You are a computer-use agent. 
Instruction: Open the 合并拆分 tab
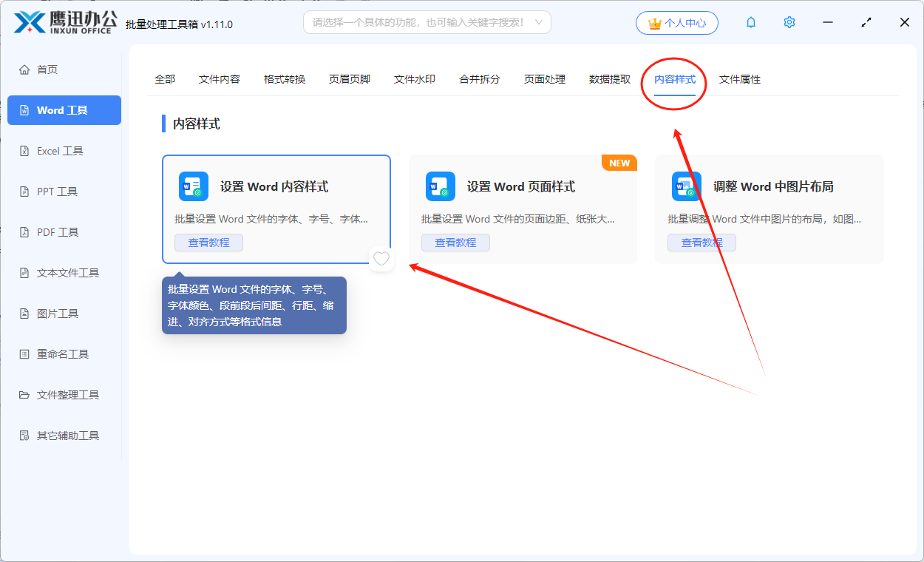pos(480,79)
